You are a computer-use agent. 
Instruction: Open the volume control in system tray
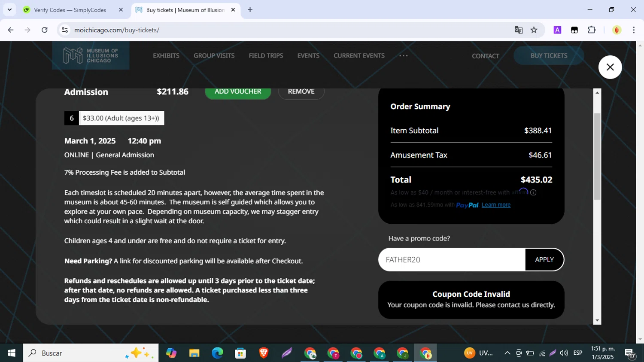click(564, 353)
